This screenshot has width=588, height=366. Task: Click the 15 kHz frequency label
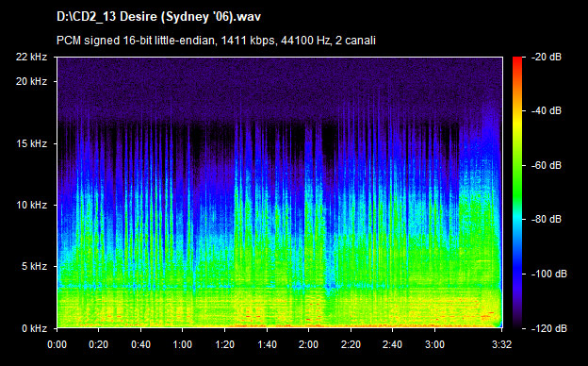[31, 143]
